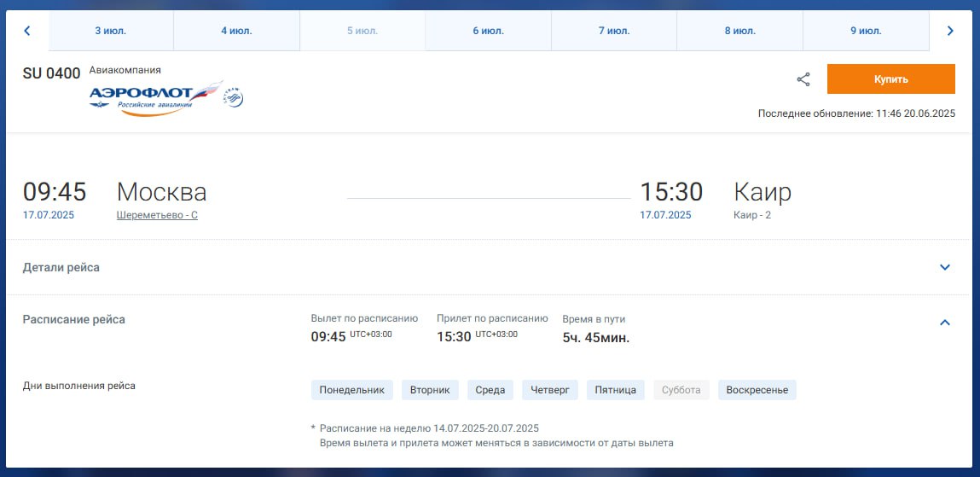This screenshot has height=477, width=980.
Task: Collapse the Расписание рейса section chevron
Action: pos(944,323)
